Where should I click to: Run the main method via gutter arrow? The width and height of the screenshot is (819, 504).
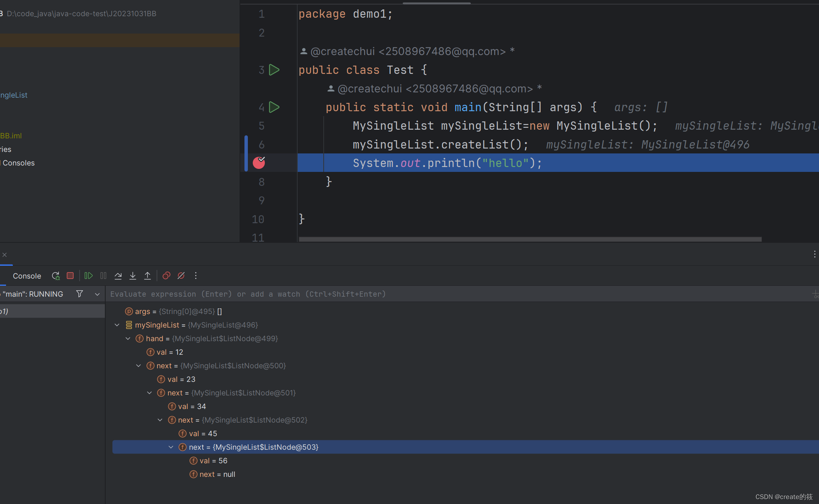[274, 107]
